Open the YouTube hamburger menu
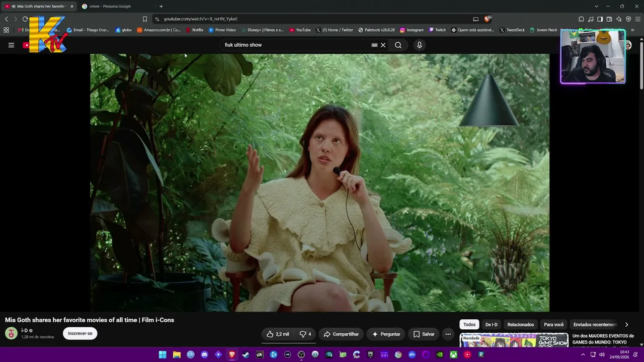Viewport: 644px width, 362px height. tap(11, 45)
